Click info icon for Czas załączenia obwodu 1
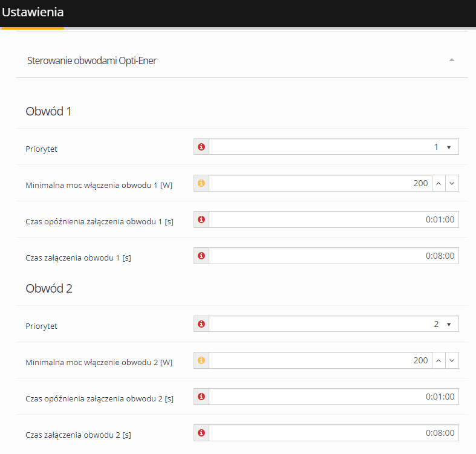The width and height of the screenshot is (476, 454). [201, 256]
